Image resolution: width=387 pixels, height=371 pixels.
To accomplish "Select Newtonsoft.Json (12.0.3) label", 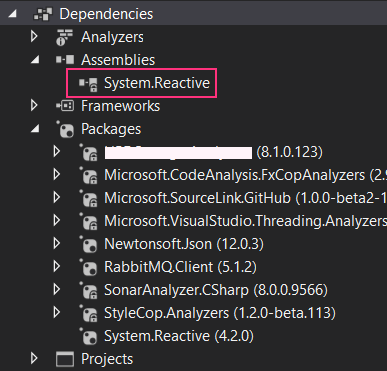I will (x=184, y=244).
